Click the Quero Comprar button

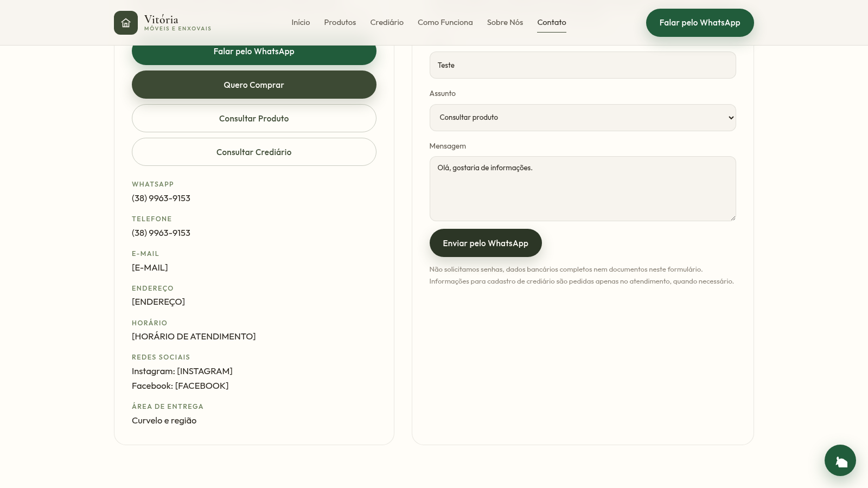[x=254, y=85]
